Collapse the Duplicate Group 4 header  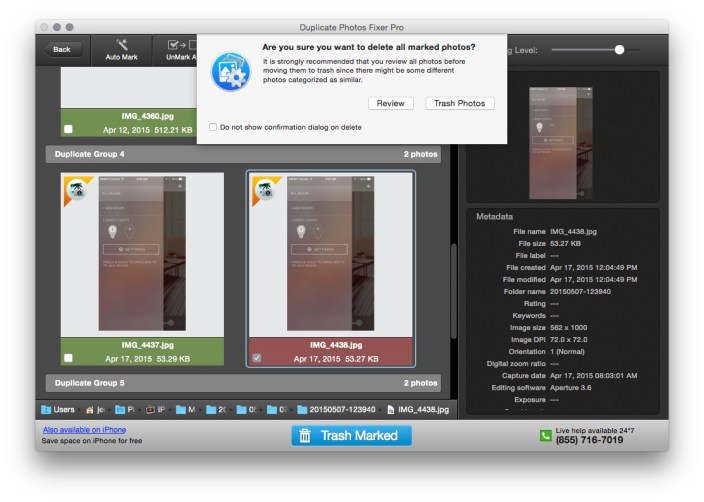tap(245, 155)
